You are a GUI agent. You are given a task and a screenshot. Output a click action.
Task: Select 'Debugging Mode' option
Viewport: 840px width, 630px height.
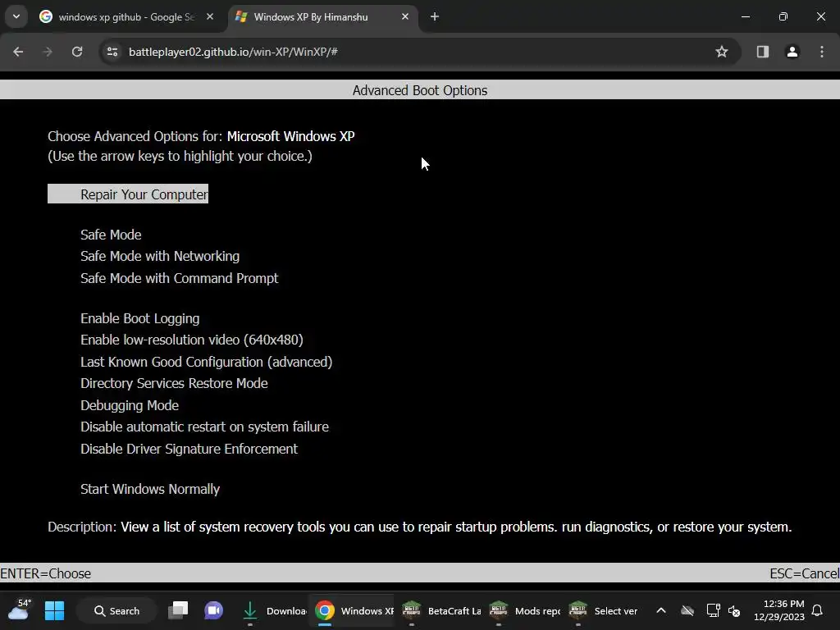130,405
